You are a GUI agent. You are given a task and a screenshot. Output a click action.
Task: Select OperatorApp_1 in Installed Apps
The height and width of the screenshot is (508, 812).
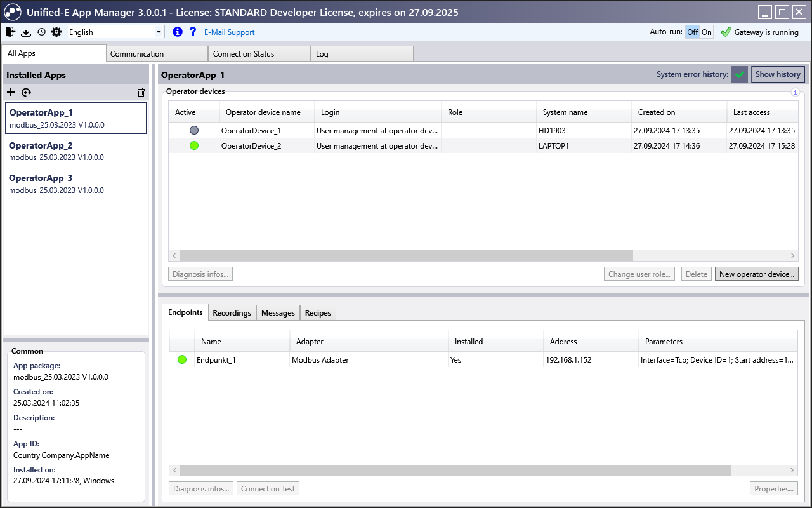pos(75,118)
